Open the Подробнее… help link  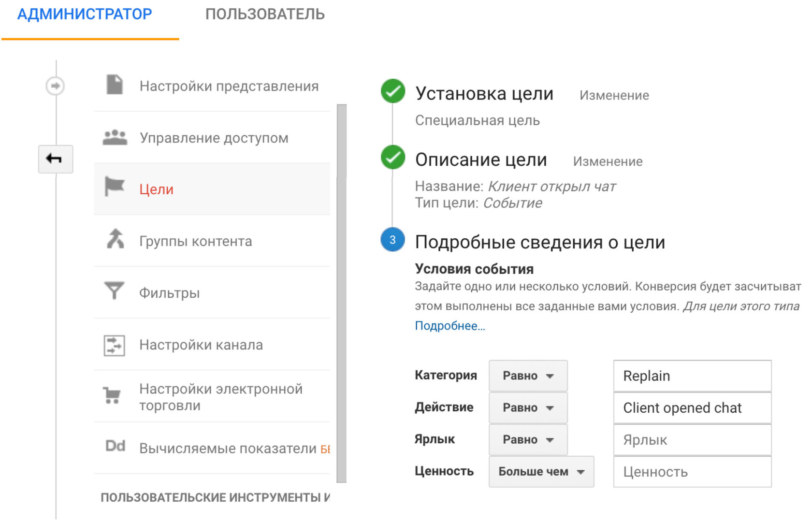450,326
